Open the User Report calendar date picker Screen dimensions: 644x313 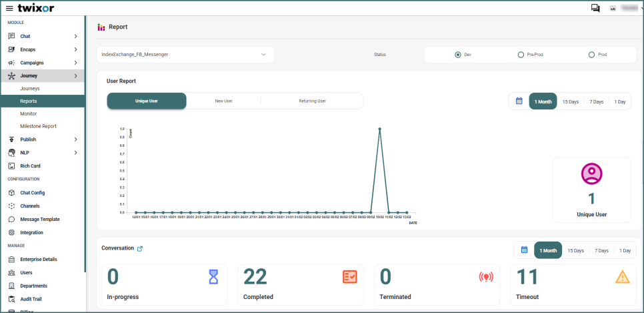point(519,101)
